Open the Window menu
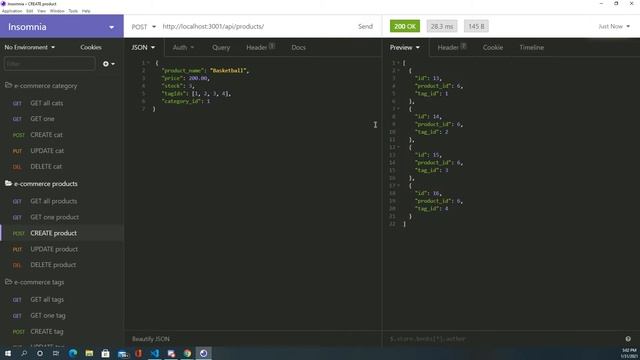The image size is (640, 360). click(x=57, y=11)
